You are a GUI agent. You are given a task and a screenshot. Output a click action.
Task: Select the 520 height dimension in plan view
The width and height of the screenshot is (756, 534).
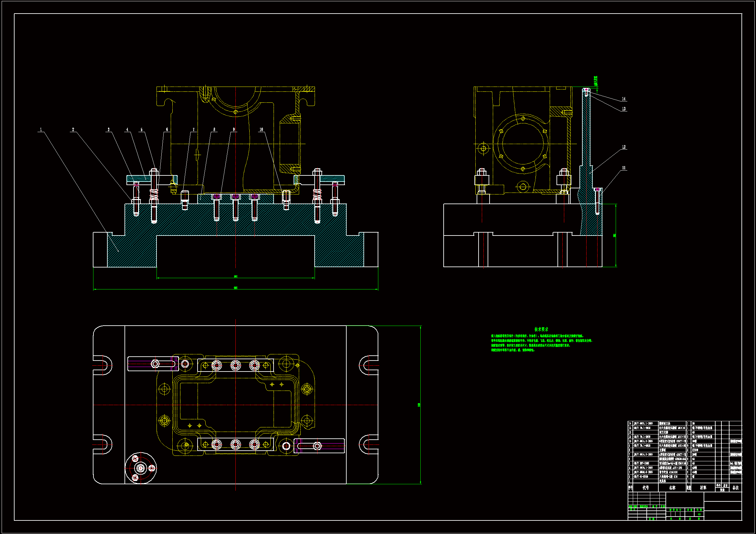419,405
